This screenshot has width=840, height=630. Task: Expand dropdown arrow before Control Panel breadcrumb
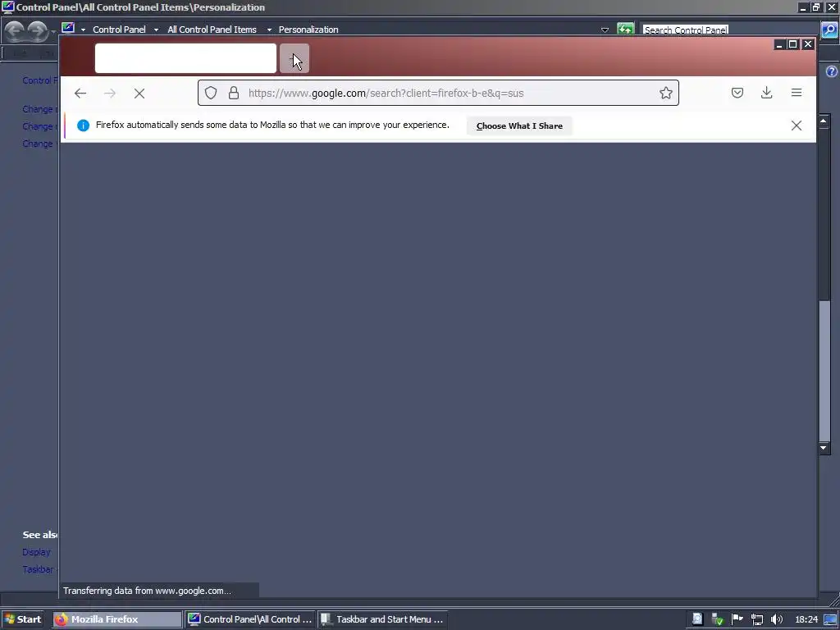(x=83, y=30)
